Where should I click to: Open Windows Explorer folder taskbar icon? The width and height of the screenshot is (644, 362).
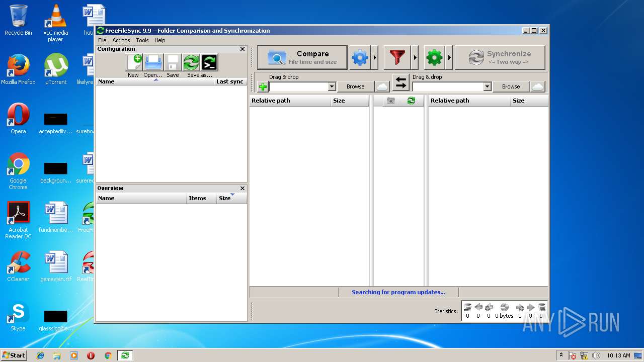click(x=57, y=355)
